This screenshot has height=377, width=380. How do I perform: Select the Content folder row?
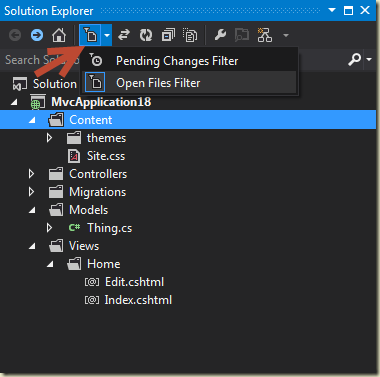tap(188, 120)
